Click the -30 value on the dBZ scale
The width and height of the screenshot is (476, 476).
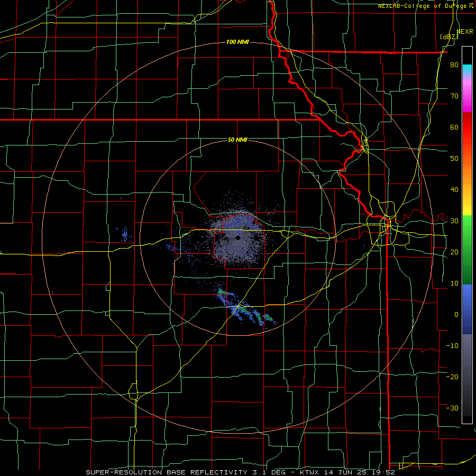[452, 408]
